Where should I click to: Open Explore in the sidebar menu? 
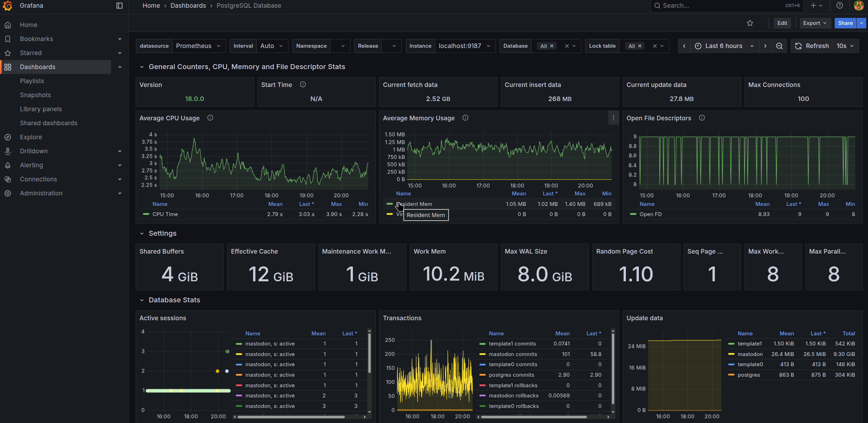click(x=31, y=137)
